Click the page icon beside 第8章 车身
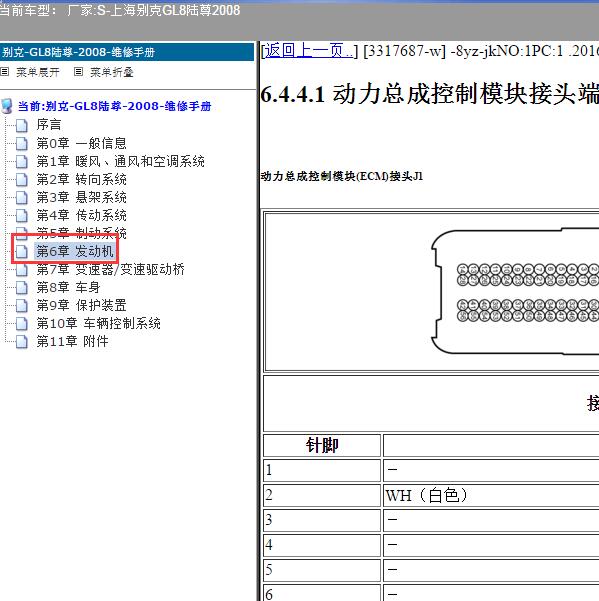 click(22, 288)
